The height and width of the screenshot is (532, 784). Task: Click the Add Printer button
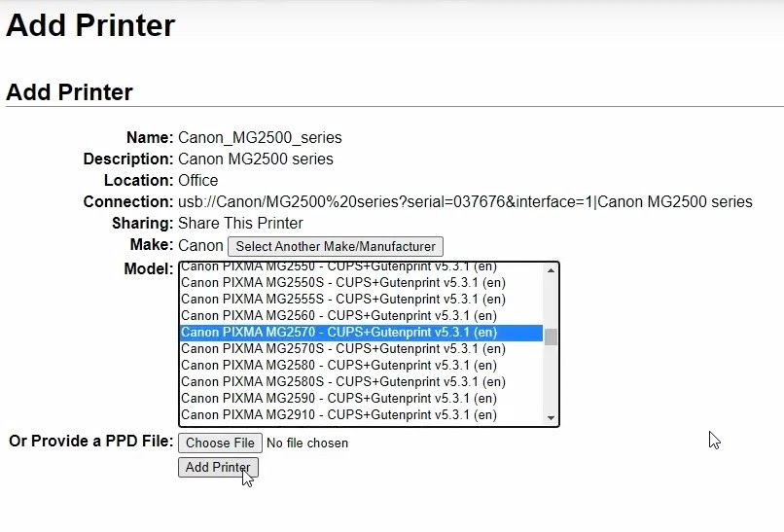218,467
